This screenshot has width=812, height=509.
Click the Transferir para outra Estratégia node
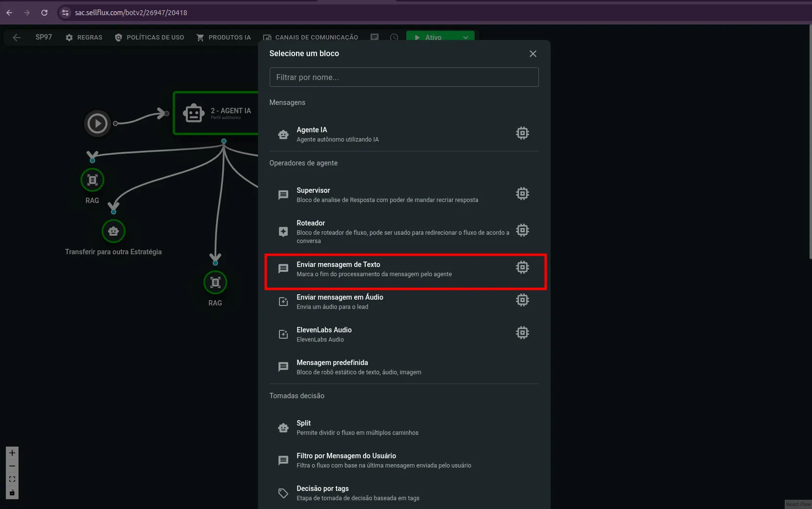click(114, 231)
